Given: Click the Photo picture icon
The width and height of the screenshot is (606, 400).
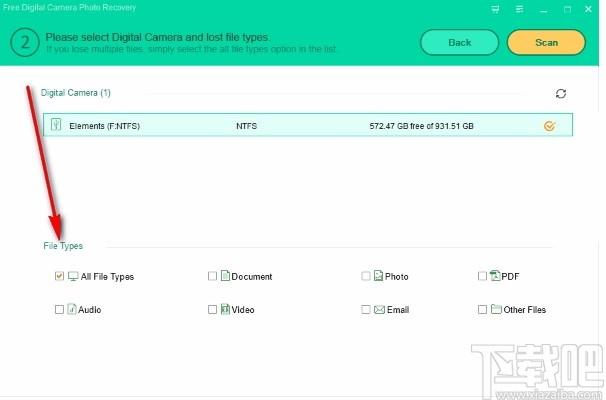Looking at the screenshot, I should [378, 276].
